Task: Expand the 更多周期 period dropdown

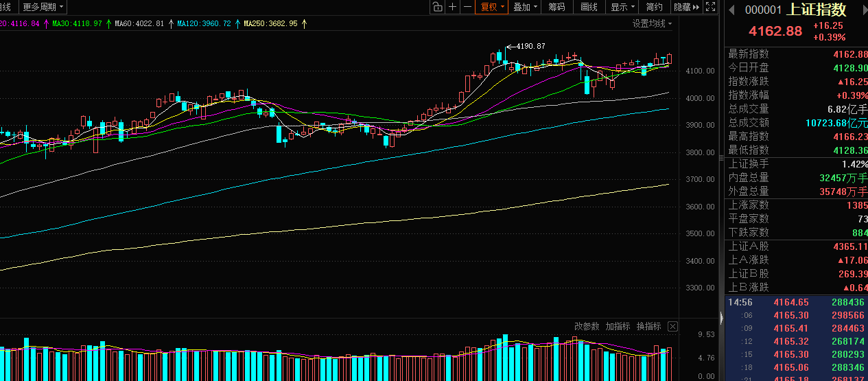Action: pos(43,7)
